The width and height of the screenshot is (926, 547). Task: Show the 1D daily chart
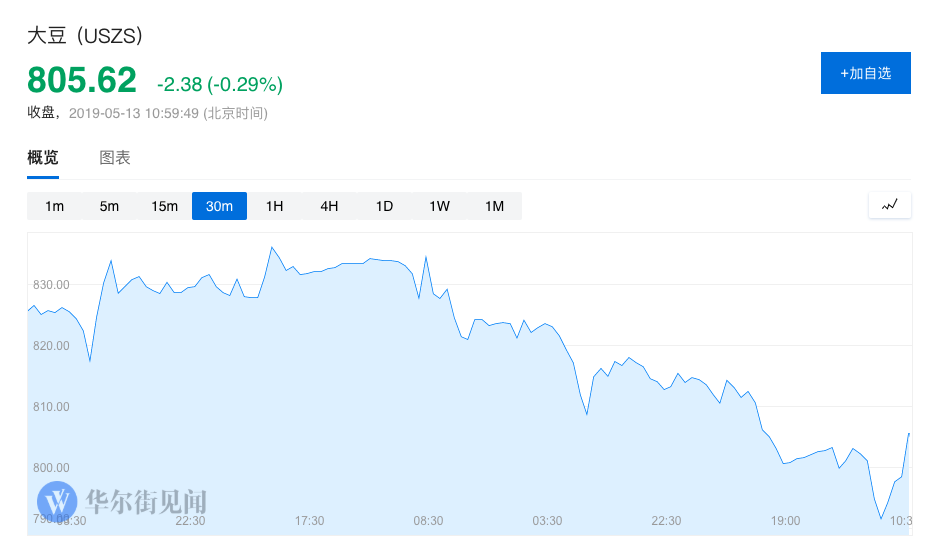coord(384,206)
